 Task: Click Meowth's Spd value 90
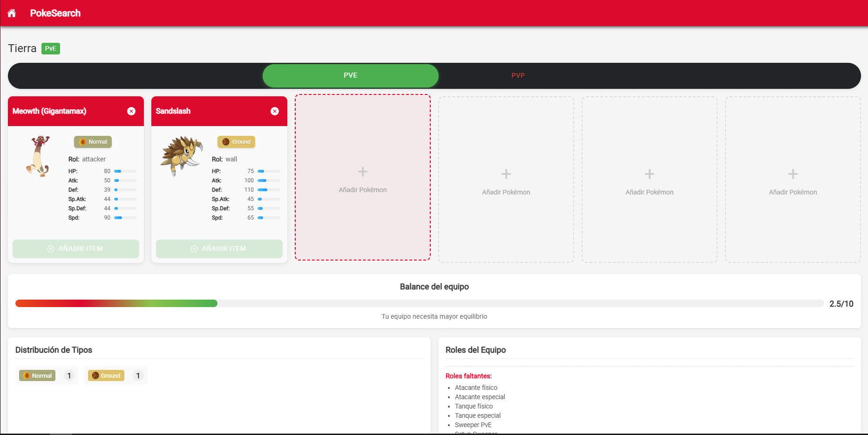pyautogui.click(x=107, y=218)
